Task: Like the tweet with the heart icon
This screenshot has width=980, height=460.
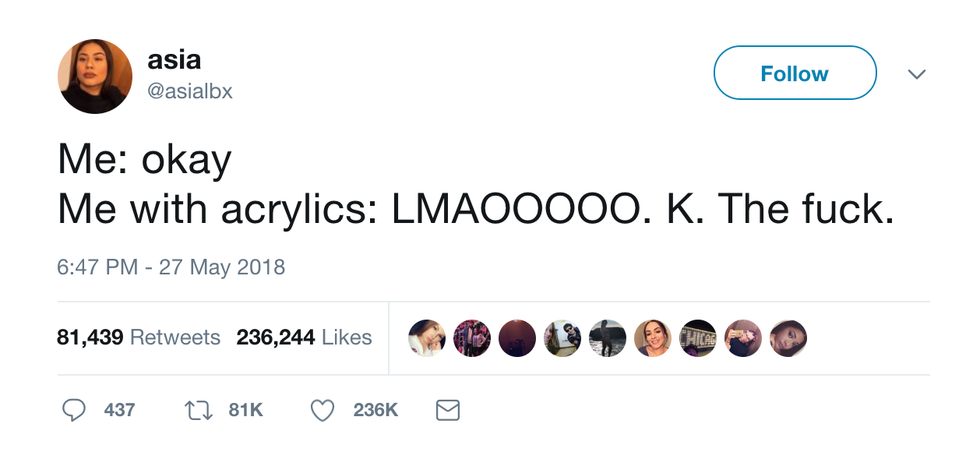Action: point(321,409)
